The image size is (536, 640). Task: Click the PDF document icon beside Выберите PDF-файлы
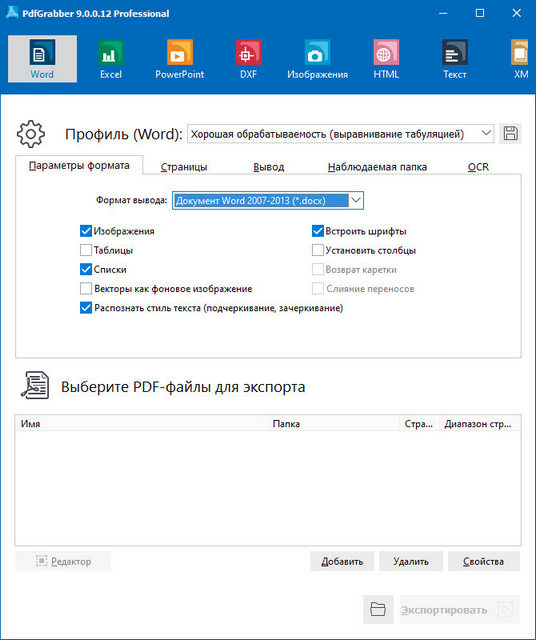tap(35, 385)
